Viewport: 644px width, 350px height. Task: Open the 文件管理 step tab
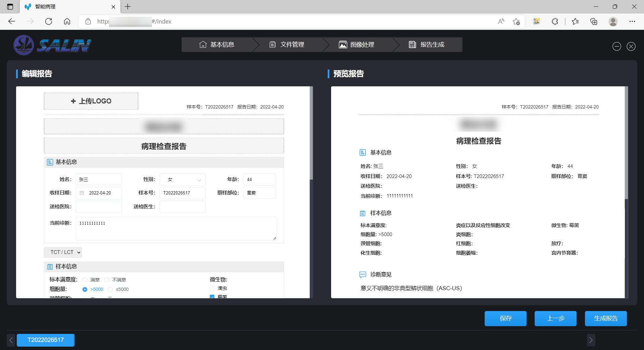pyautogui.click(x=287, y=45)
